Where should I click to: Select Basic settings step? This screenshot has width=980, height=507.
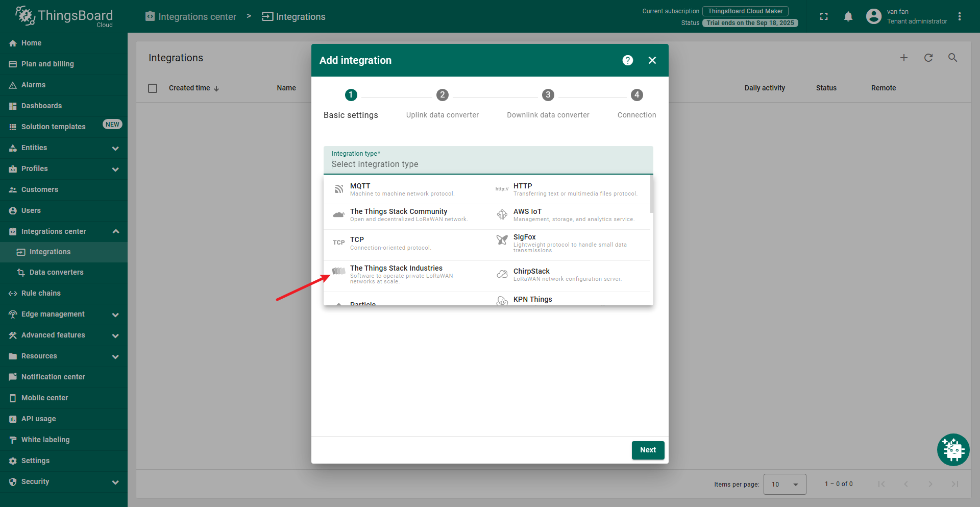(351, 104)
